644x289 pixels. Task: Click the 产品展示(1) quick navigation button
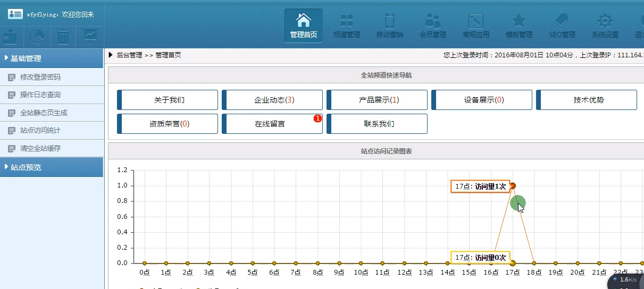pyautogui.click(x=377, y=100)
